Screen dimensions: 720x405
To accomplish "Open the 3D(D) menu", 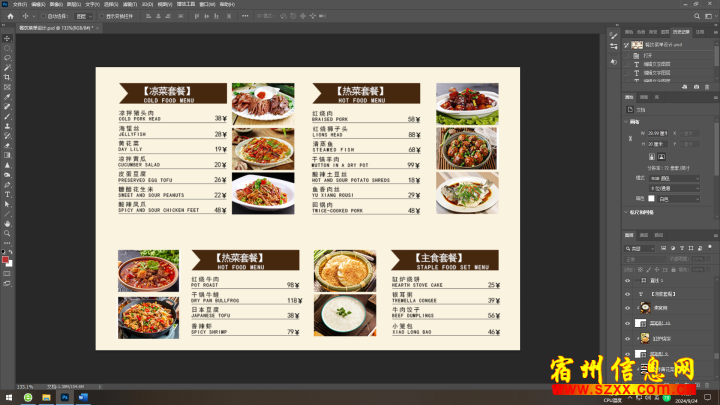I will pyautogui.click(x=147, y=4).
